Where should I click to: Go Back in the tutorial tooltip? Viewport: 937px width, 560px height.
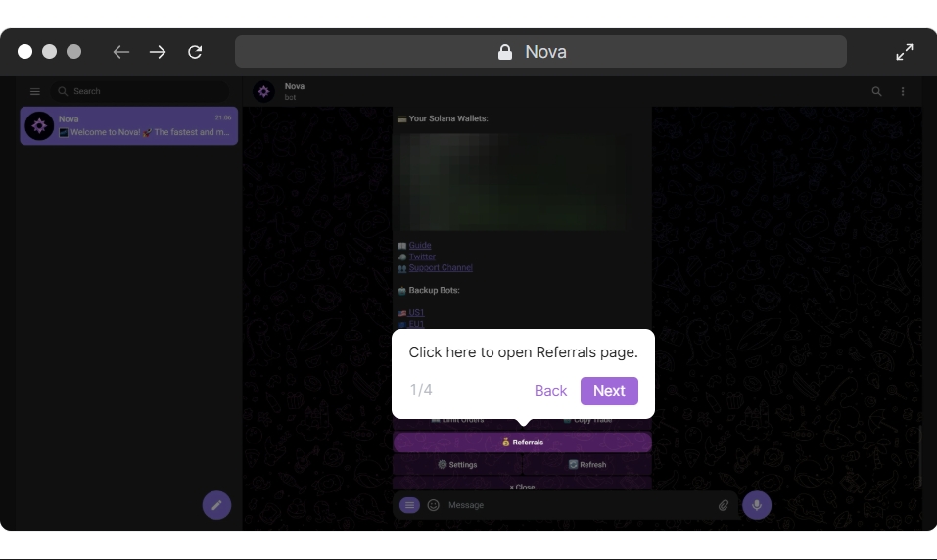click(550, 391)
